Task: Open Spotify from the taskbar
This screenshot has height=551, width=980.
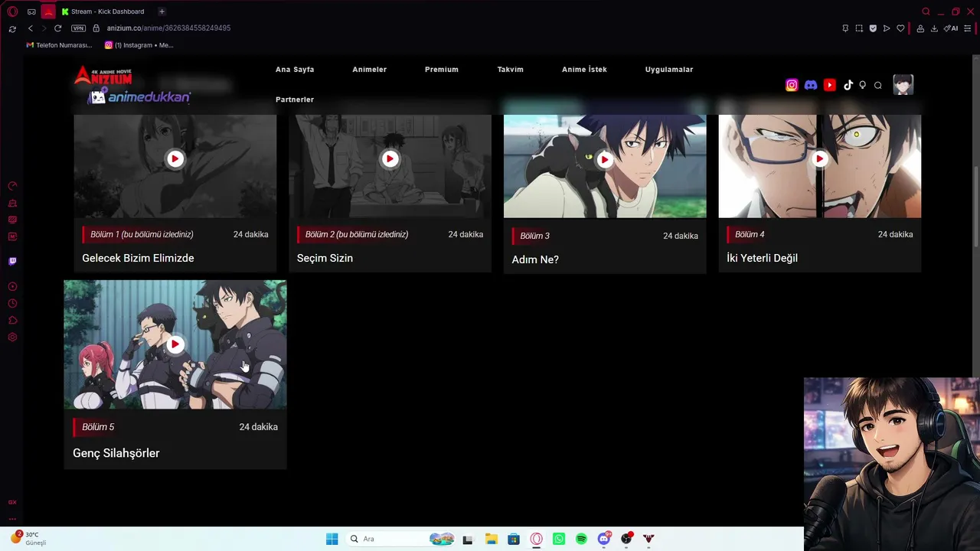Action: click(581, 539)
